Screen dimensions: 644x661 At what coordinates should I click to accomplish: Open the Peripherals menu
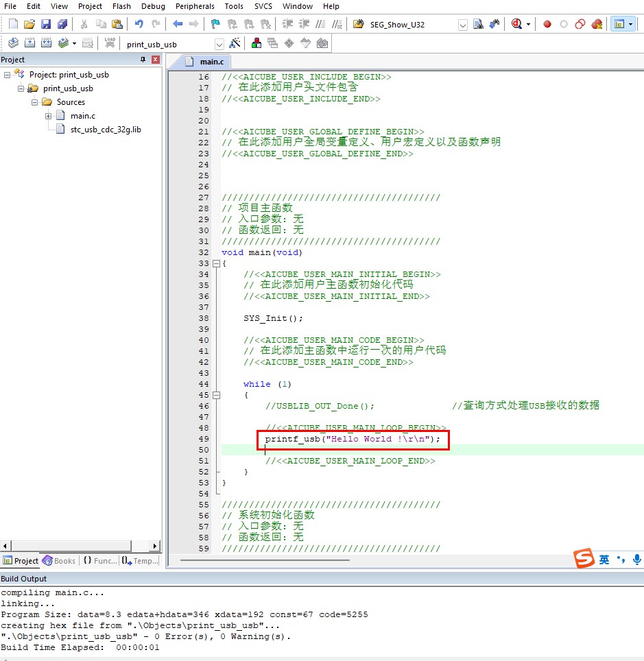pyautogui.click(x=195, y=6)
